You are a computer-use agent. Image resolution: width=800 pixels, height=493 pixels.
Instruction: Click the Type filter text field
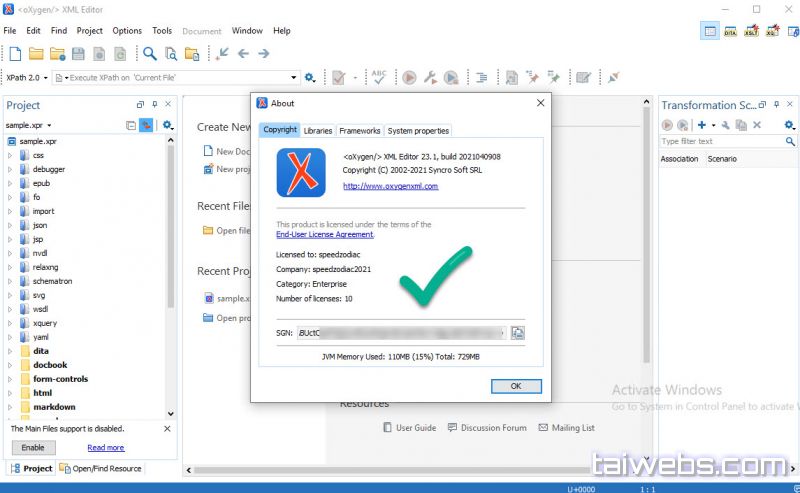pos(720,141)
